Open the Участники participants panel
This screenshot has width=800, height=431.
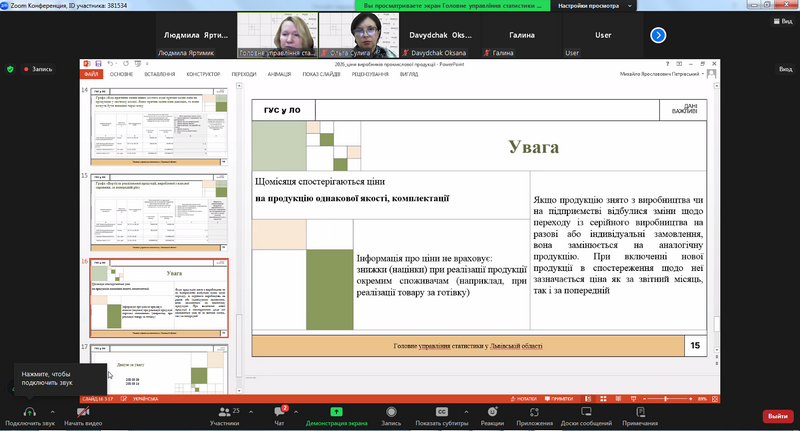224,411
